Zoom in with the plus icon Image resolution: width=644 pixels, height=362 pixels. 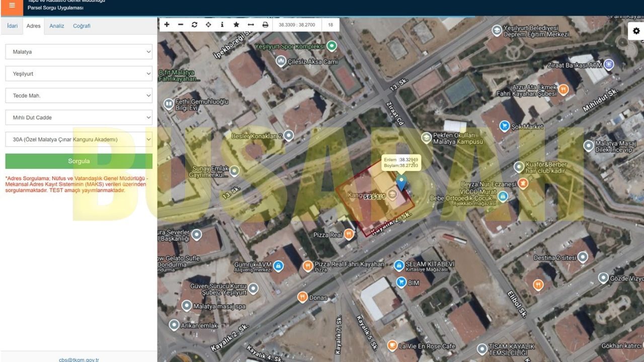click(167, 25)
